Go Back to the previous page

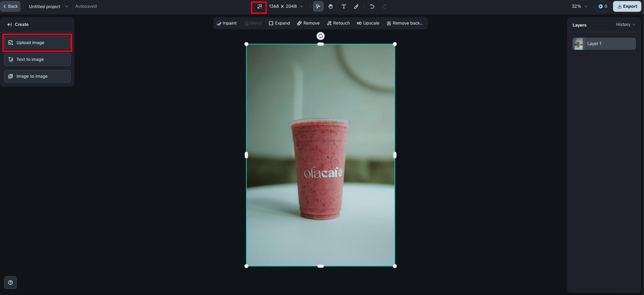pyautogui.click(x=10, y=7)
